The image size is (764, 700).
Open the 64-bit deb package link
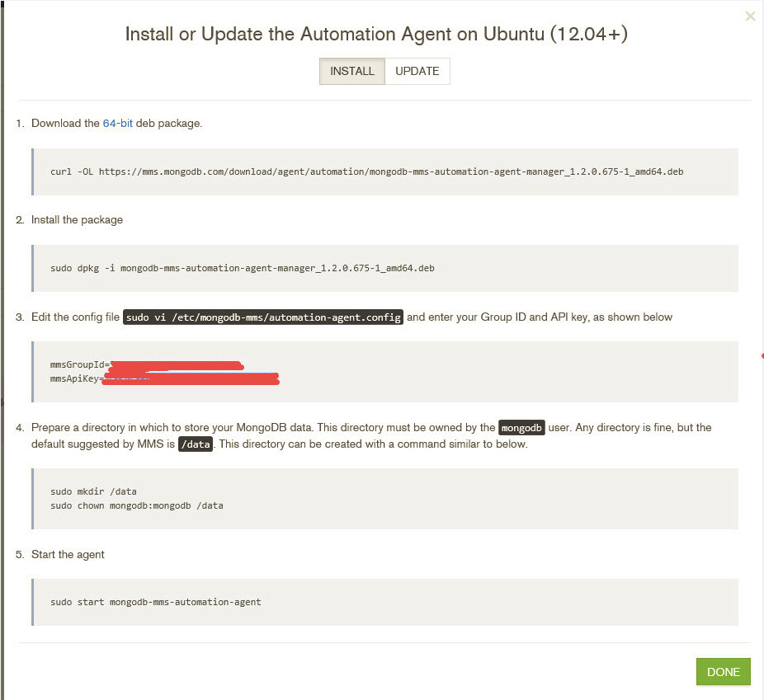pos(117,123)
